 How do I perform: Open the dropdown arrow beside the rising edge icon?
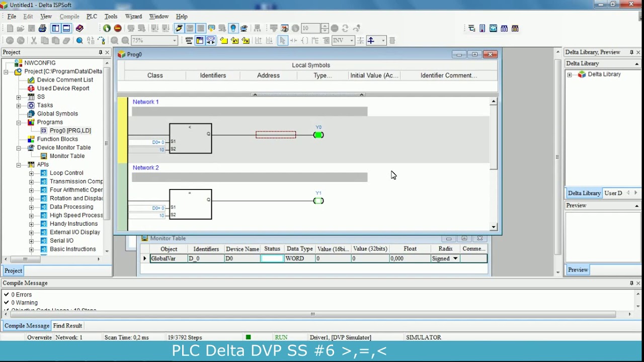[383, 41]
